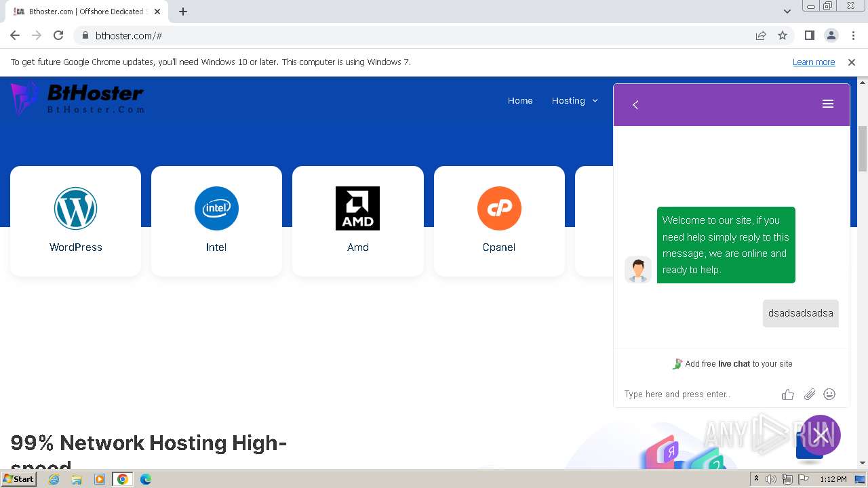Open Internet Explorer from taskbar
The height and width of the screenshot is (488, 868).
[54, 479]
